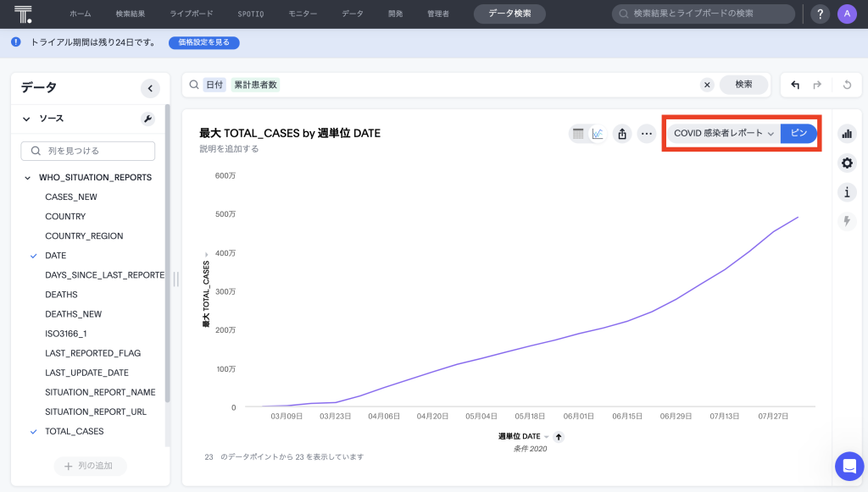Go to the ライブボード menu
The image size is (868, 492).
(x=192, y=14)
